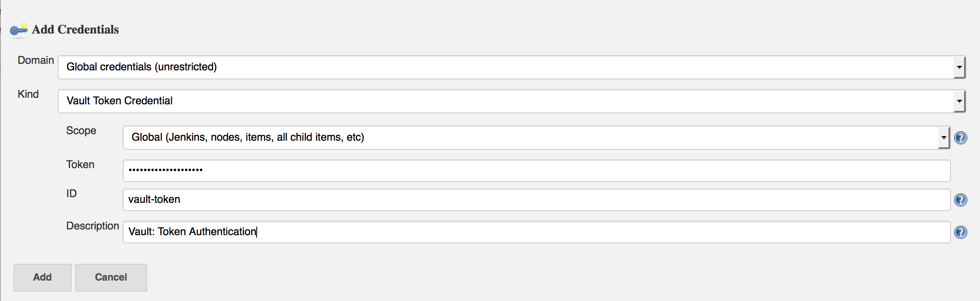Show help for the Description field
980x301 pixels.
(960, 232)
